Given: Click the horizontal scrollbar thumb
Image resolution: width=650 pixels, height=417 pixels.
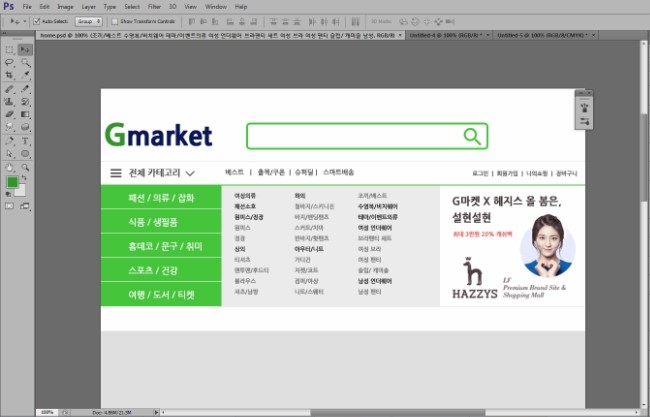Looking at the screenshot, I should pyautogui.click(x=398, y=413).
